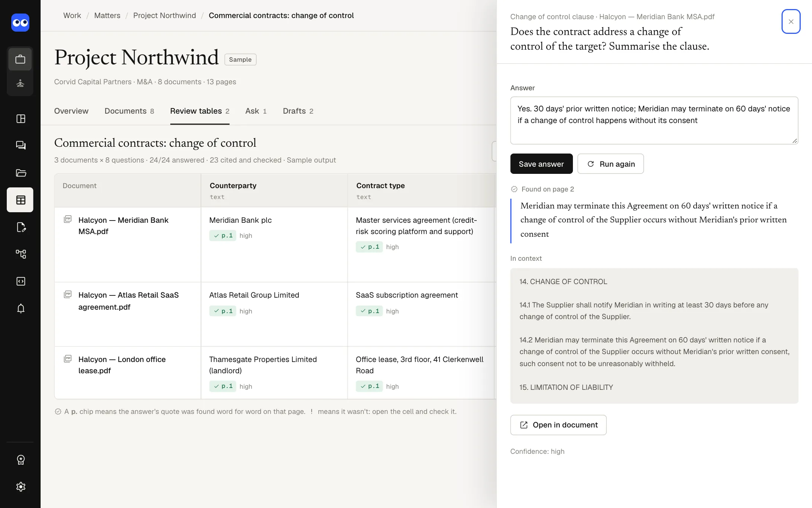This screenshot has width=812, height=508.
Task: Click Open in document button
Action: 558,425
